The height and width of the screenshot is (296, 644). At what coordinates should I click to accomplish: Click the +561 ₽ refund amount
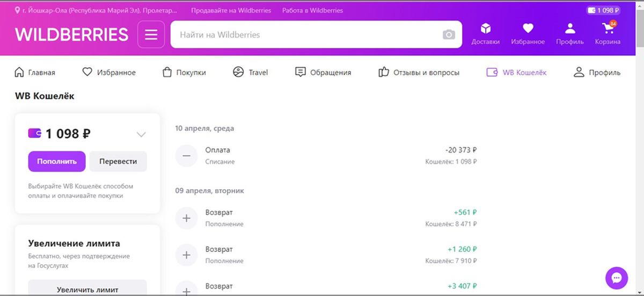(465, 213)
